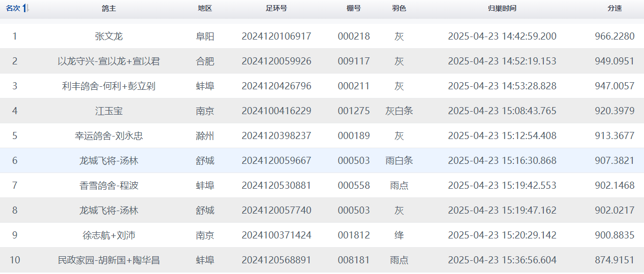Screen dimensions: 644x274
Task: Click the 分速 column header
Action: click(x=614, y=9)
